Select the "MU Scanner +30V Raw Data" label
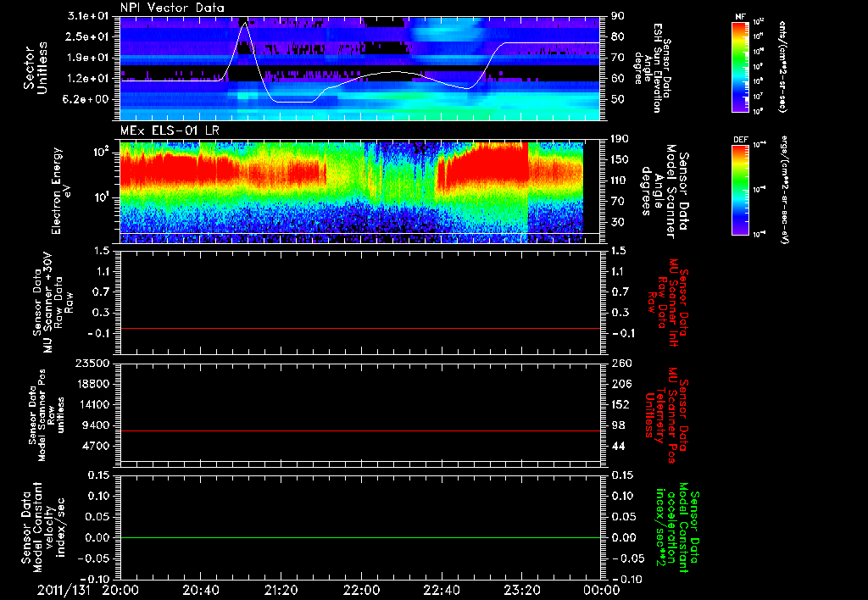 pos(52,303)
